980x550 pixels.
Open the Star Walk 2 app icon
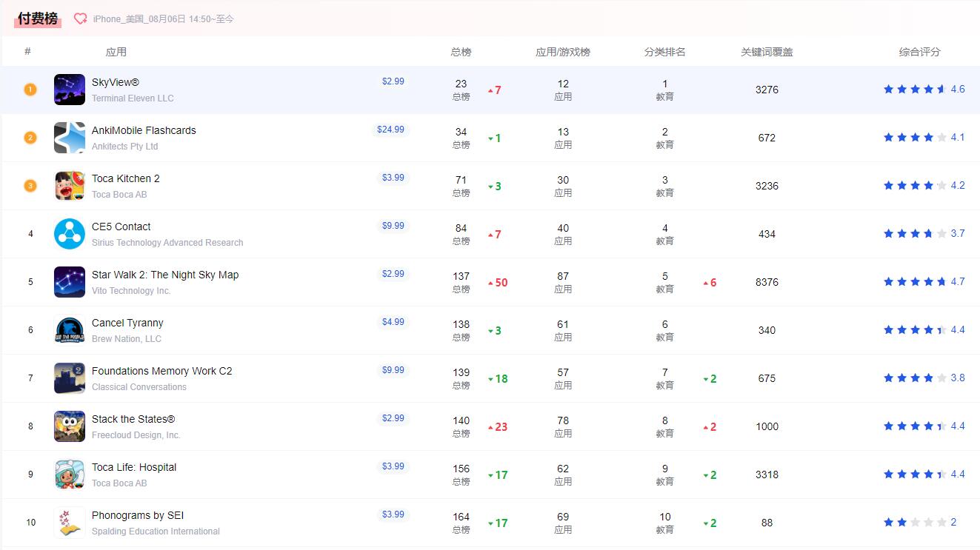coord(70,282)
